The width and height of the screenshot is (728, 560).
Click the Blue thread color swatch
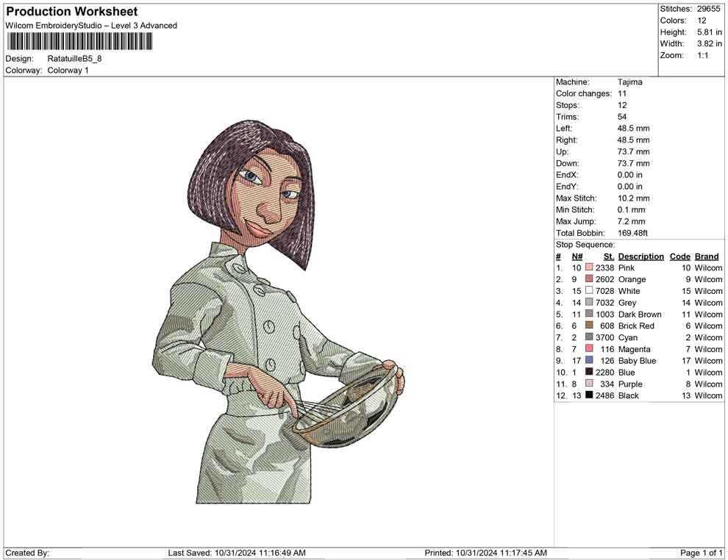589,372
